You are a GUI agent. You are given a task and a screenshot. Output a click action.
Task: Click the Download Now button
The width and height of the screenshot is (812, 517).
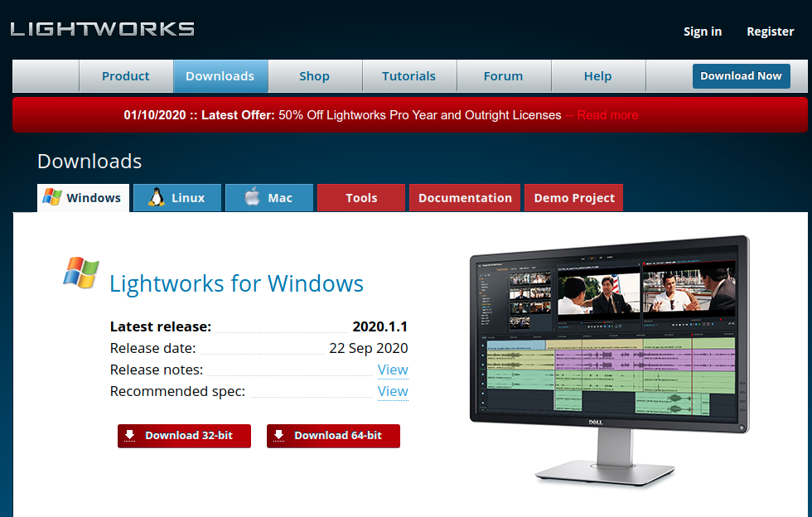741,76
